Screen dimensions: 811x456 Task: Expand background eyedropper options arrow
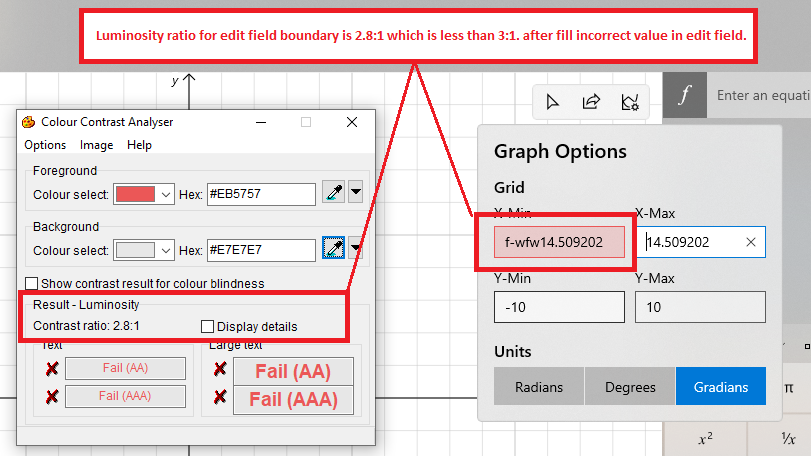(355, 248)
